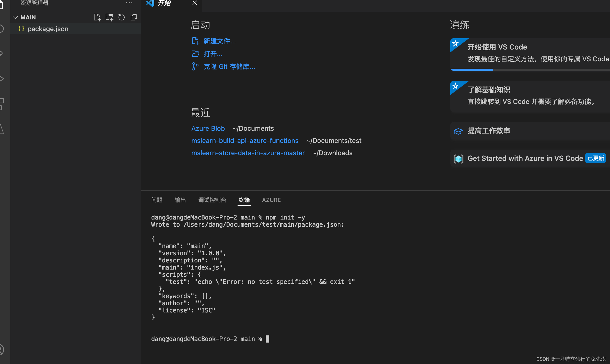Click the New Folder icon in explorer
Image resolution: width=610 pixels, height=364 pixels.
pyautogui.click(x=109, y=17)
